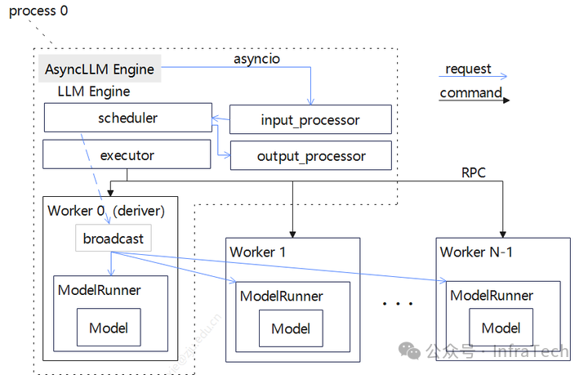This screenshot has height=375, width=588.
Task: Select the Model box in Worker N-1
Action: 501,328
